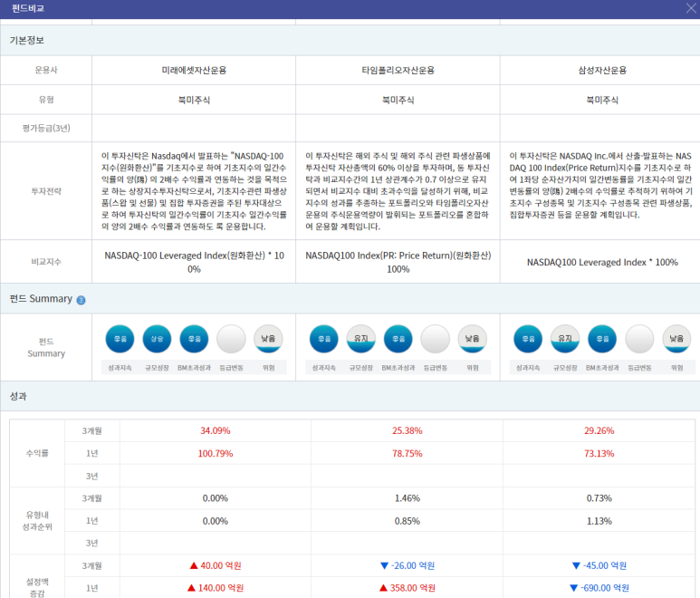The width and height of the screenshot is (700, 598).
Task: Click the 수익률 row group label
Action: (x=37, y=453)
